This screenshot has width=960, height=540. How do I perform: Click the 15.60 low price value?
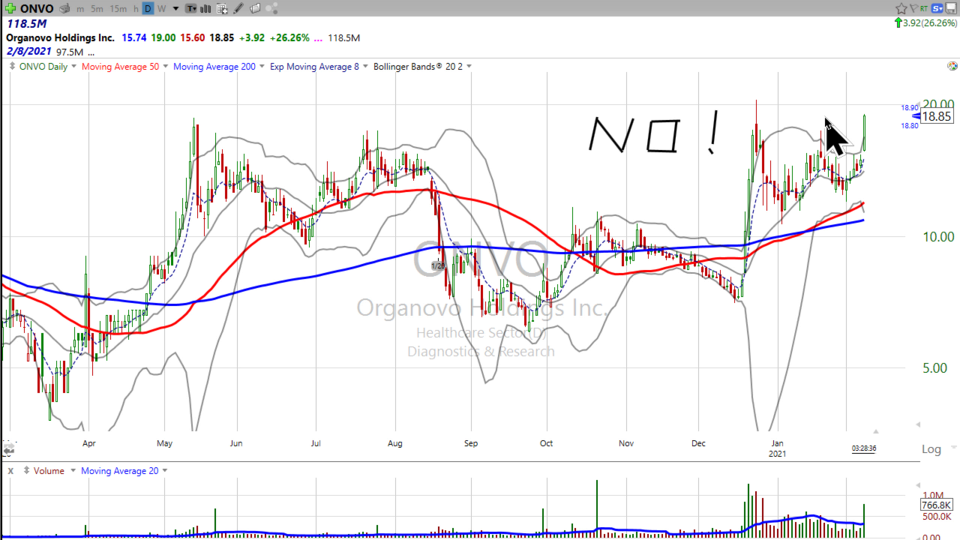click(192, 38)
